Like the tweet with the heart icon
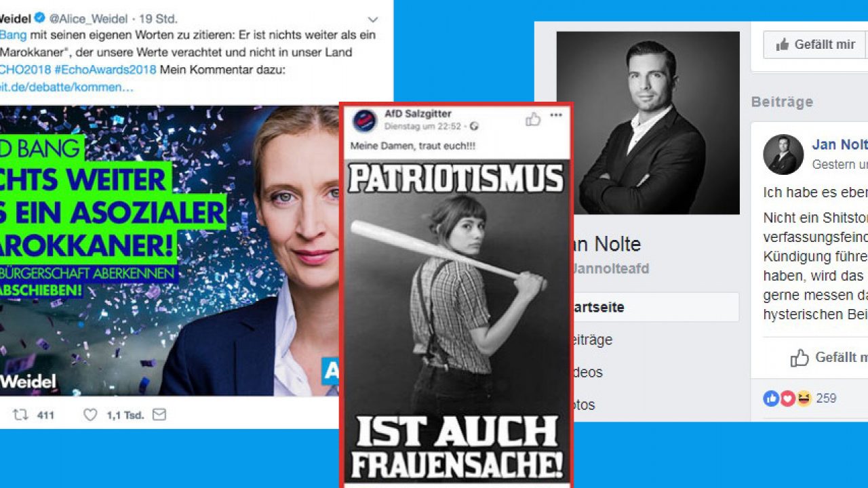 click(90, 415)
